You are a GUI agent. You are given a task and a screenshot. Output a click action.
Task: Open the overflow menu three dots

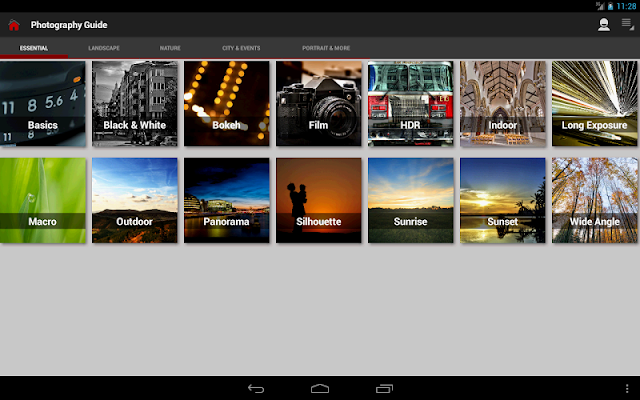(627, 389)
